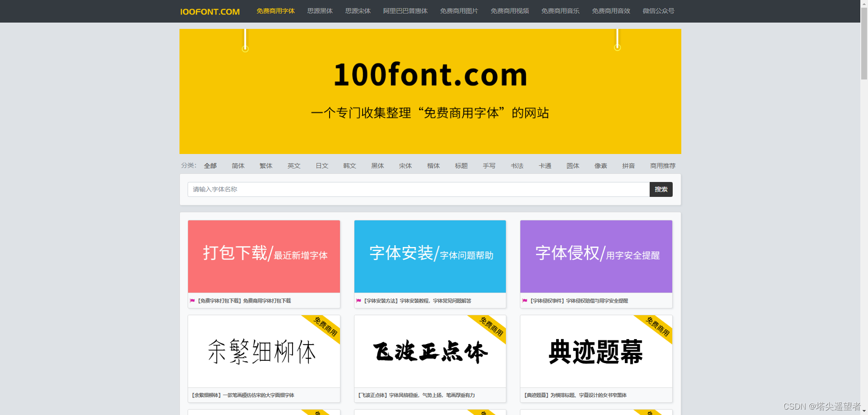Open the 飞波正点体 font preview
The image size is (868, 415).
430,351
